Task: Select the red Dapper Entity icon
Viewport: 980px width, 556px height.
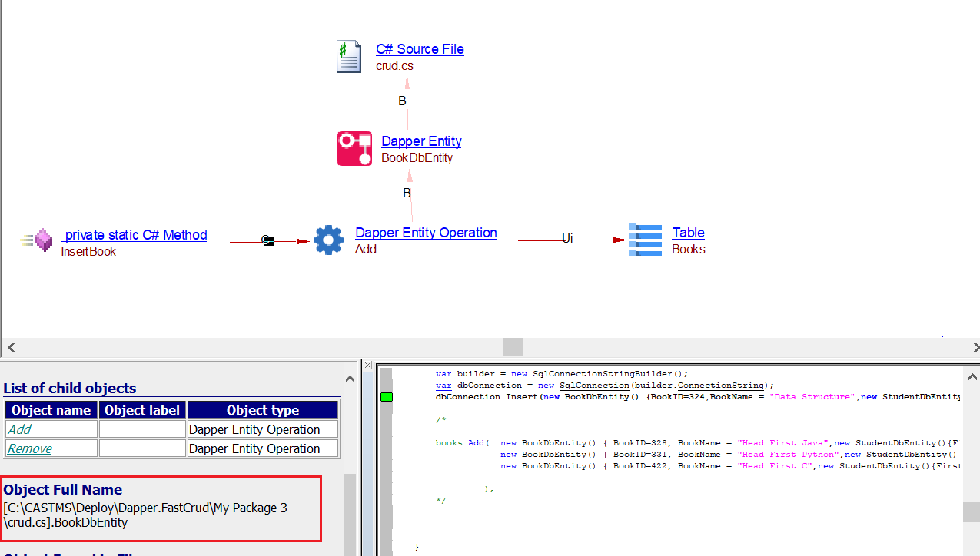Action: (x=354, y=149)
